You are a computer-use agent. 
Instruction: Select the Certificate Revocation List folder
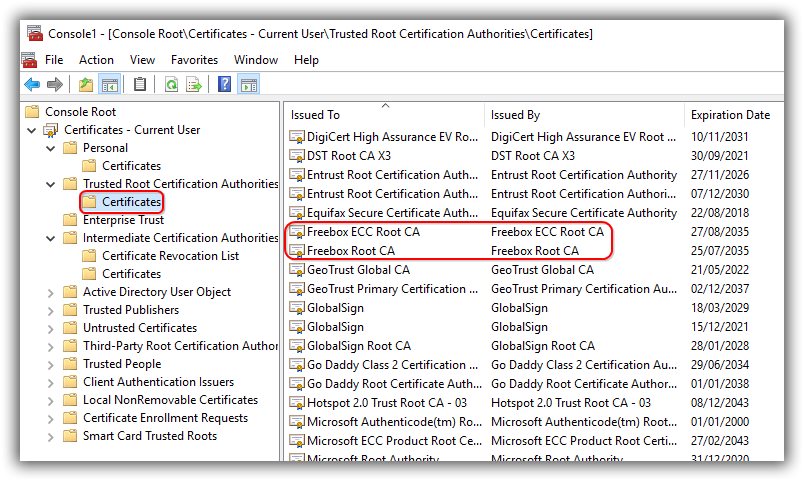coord(170,256)
